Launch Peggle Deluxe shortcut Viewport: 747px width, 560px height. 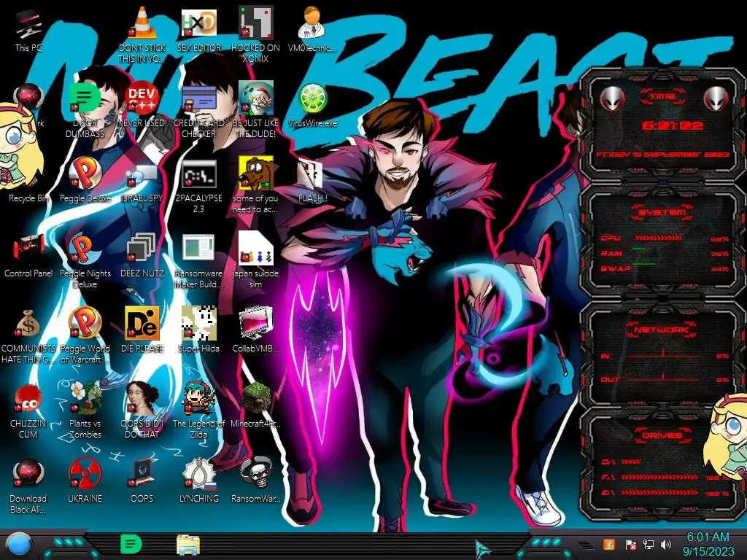[x=85, y=181]
